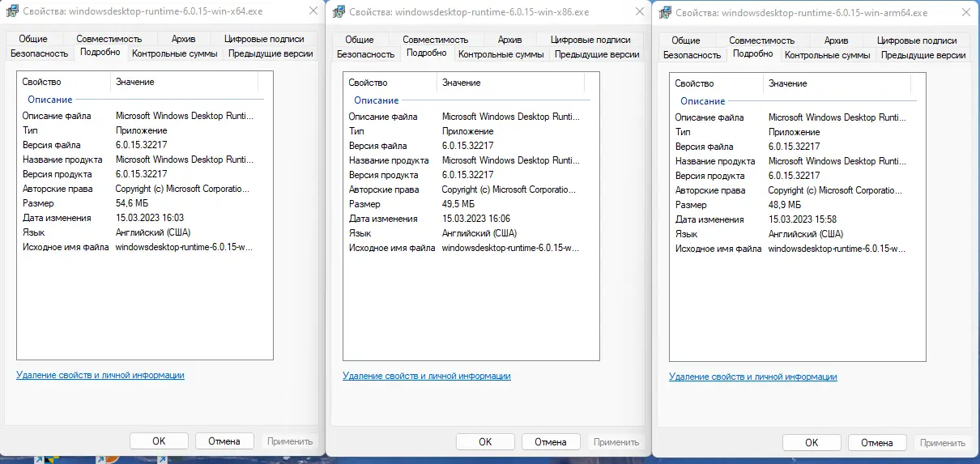Click the installer icon in the x86 window title

coord(339,12)
